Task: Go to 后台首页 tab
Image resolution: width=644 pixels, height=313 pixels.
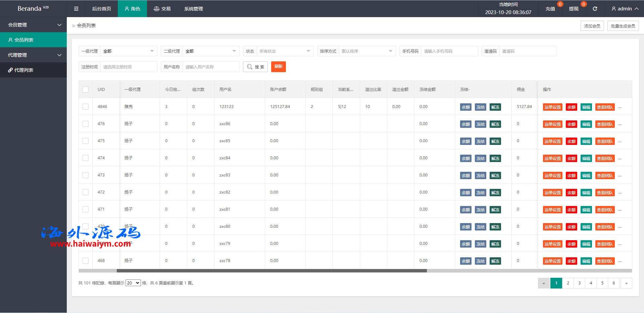Action: coord(101,9)
